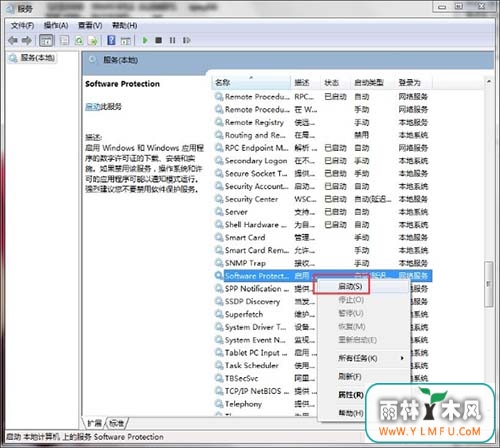Select the Security Account... service name
This screenshot has height=448, width=500.
tap(257, 186)
